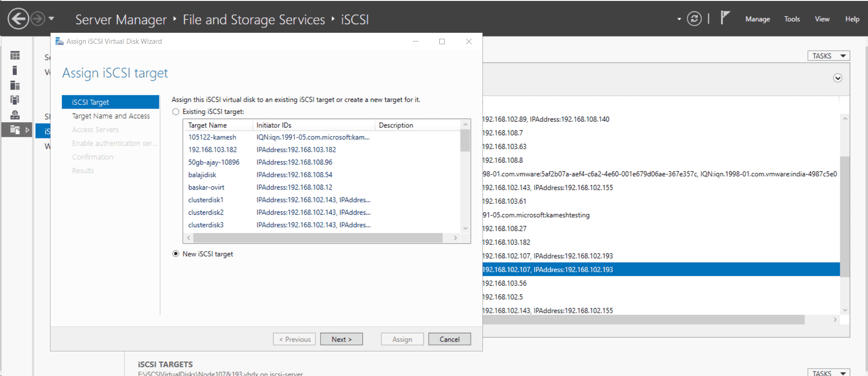Select the New iSCSI target radio button
Screen dimensions: 868x376
point(176,254)
